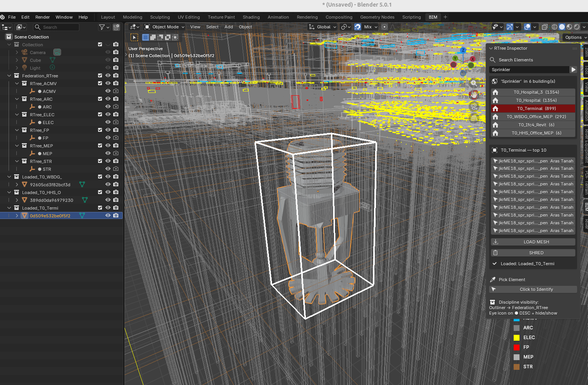
Task: Switch to the Shading workspace tab
Action: [x=251, y=17]
